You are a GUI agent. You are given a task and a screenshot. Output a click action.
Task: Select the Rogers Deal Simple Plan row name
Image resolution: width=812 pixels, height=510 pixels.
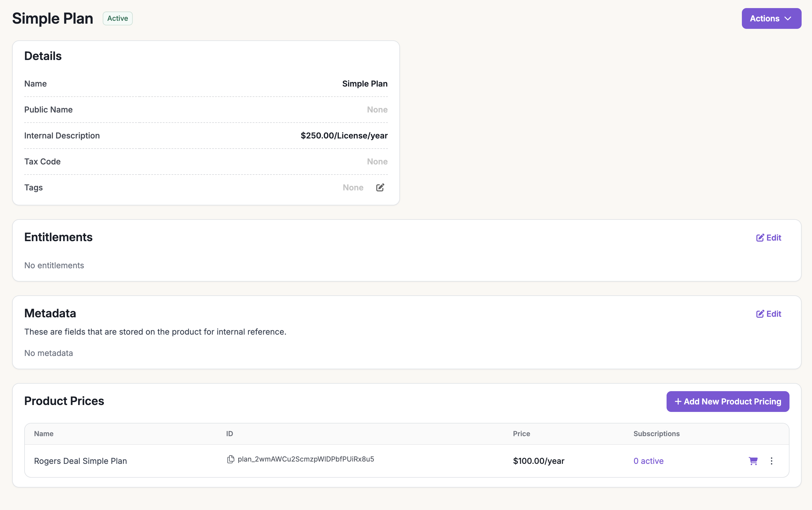pyautogui.click(x=80, y=461)
